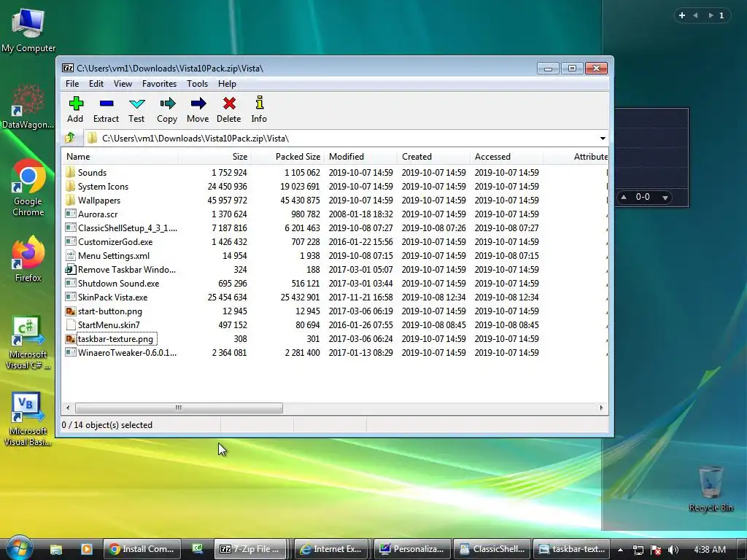747x560 pixels.
Task: Click the Microsoft Visual Basic desktop icon
Action: [x=28, y=419]
